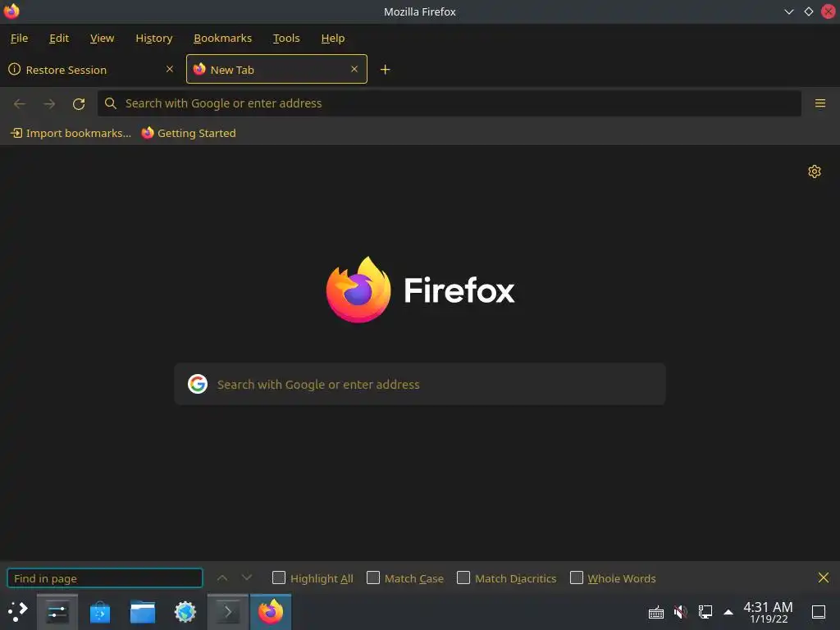Screen dimensions: 840x630
Task: Open the Help menu
Action: (x=333, y=38)
